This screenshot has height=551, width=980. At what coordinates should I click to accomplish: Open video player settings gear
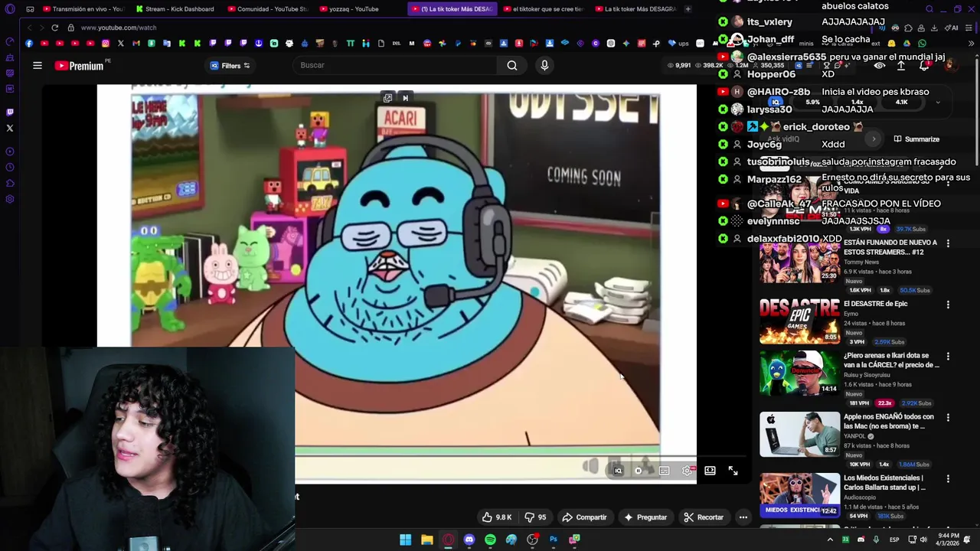tap(688, 471)
